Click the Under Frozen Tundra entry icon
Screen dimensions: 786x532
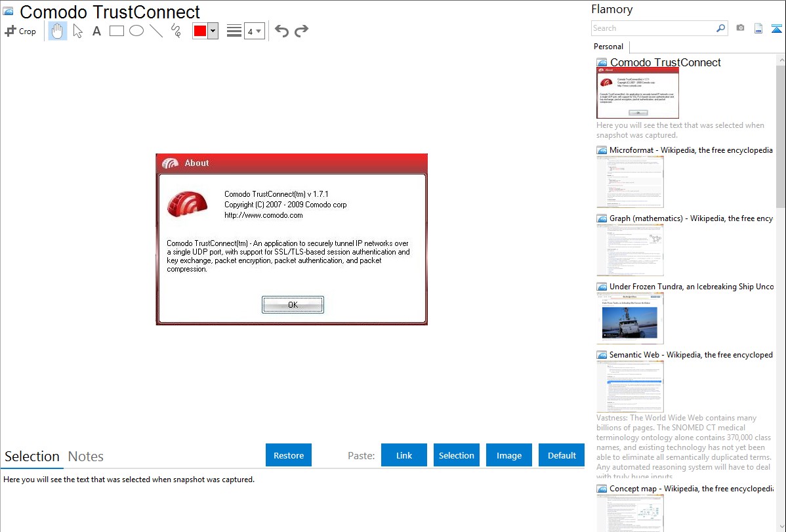[602, 287]
